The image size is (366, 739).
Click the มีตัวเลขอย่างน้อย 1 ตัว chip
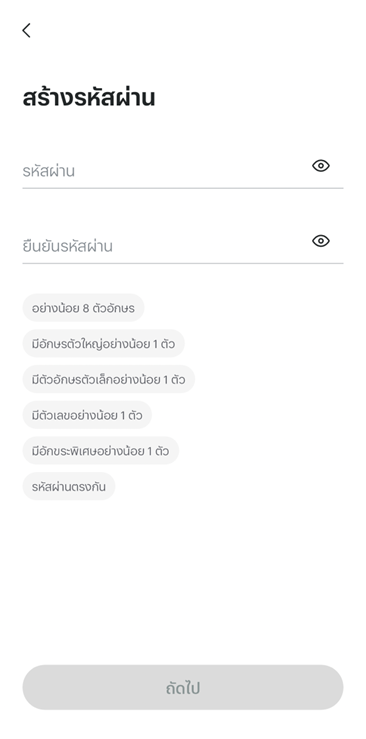tap(87, 415)
